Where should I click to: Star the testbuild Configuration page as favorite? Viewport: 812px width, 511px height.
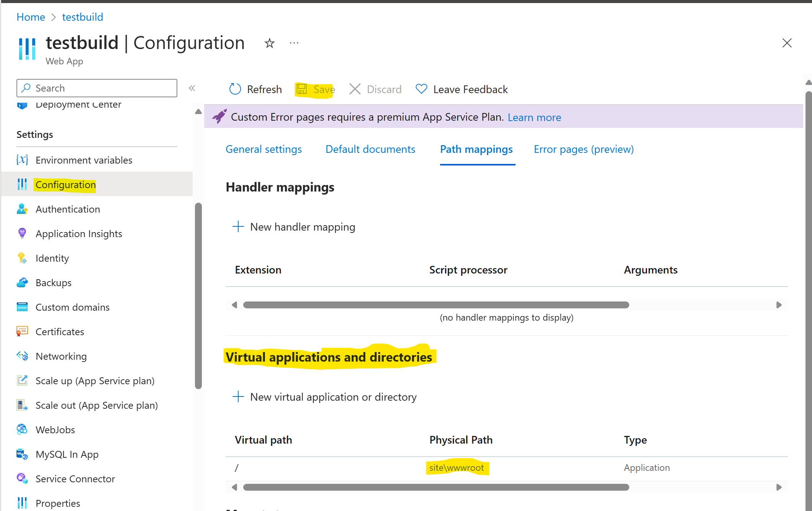point(269,43)
